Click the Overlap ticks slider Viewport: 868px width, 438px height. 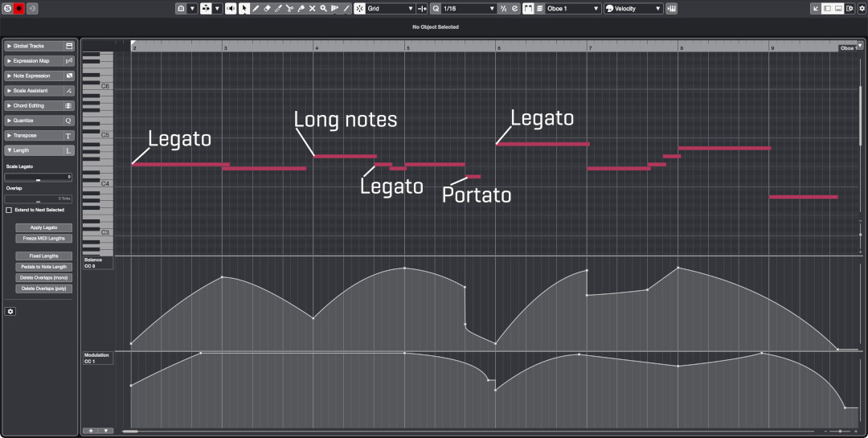coord(39,199)
